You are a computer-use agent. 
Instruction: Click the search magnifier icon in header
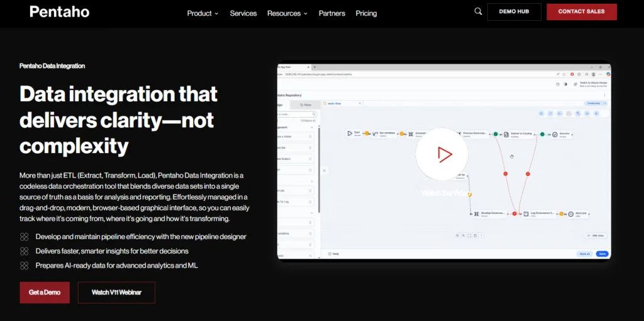pos(478,11)
